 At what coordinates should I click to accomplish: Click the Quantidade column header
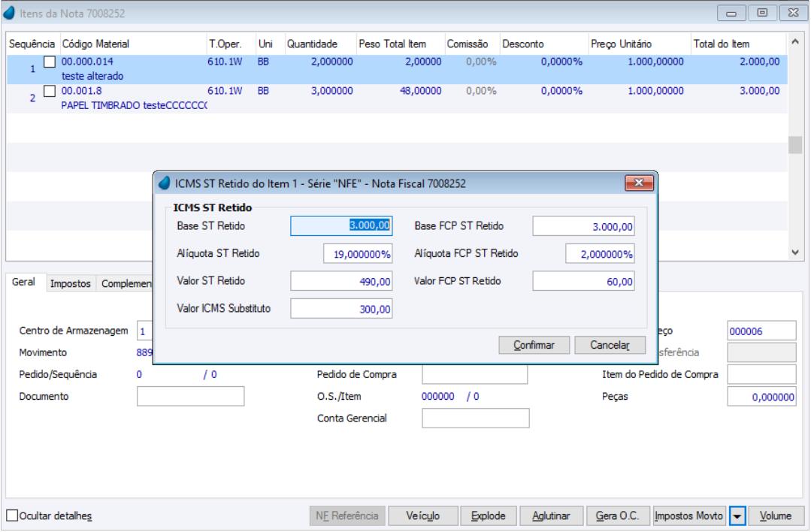pyautogui.click(x=320, y=44)
